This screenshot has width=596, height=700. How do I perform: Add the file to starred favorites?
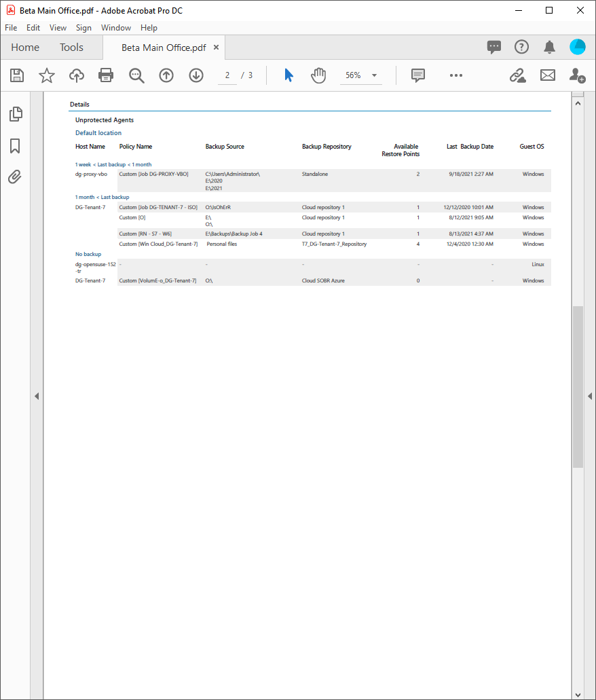(x=46, y=75)
